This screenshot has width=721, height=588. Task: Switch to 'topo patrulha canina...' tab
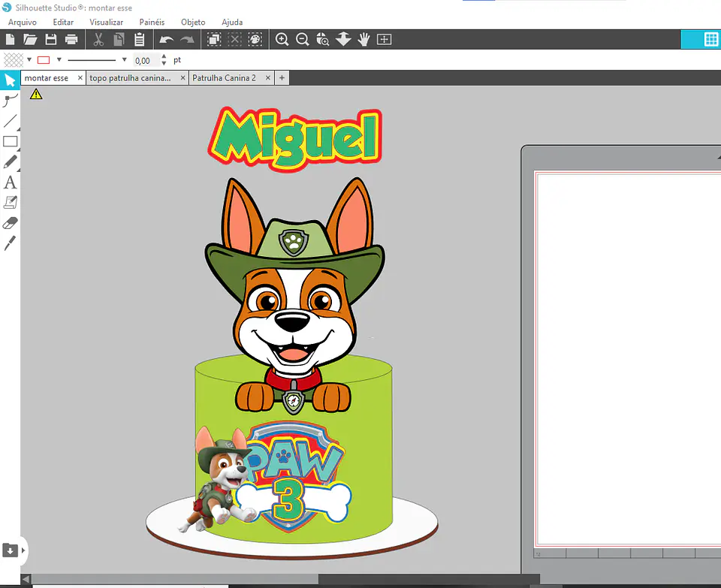[130, 78]
